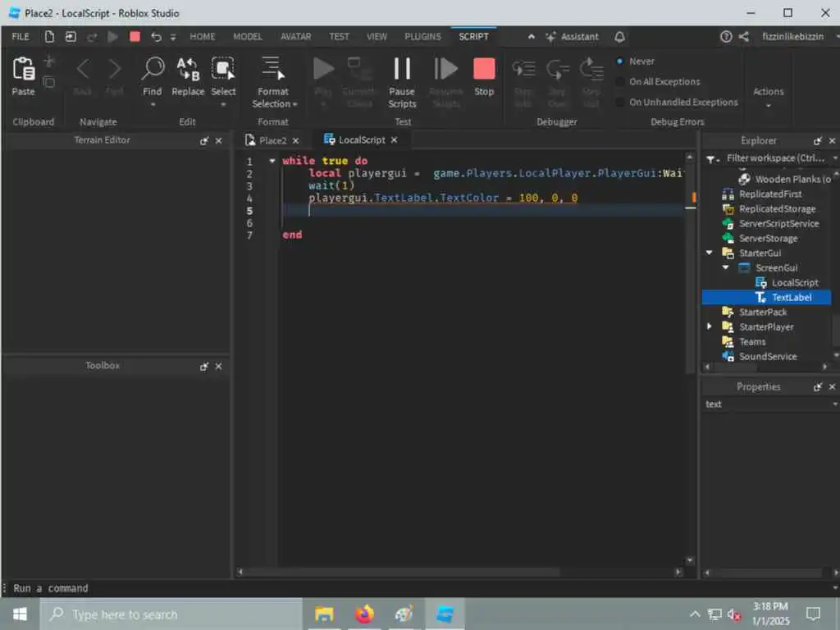Switch to the TEST ribbon tab
The image size is (840, 630).
(339, 36)
